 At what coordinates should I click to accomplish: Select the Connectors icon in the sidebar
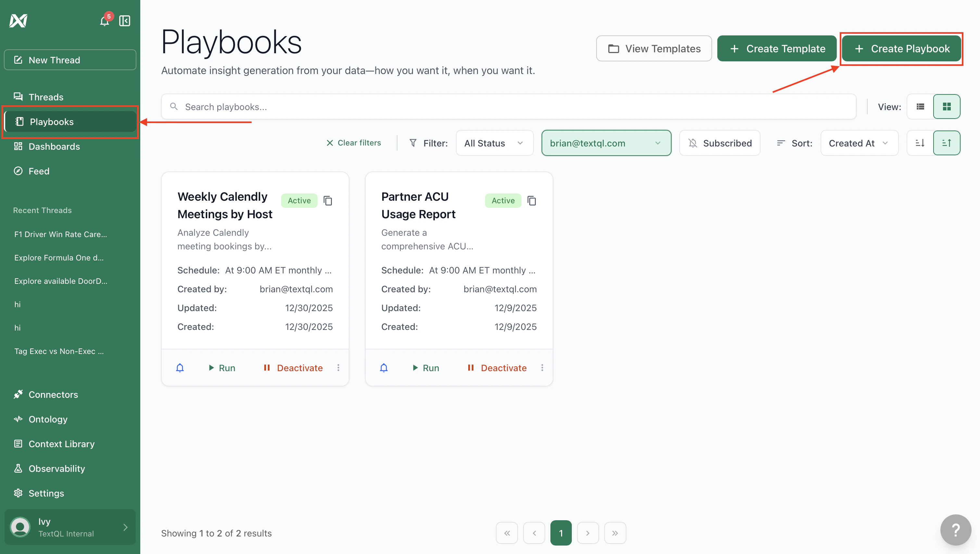coord(18,394)
